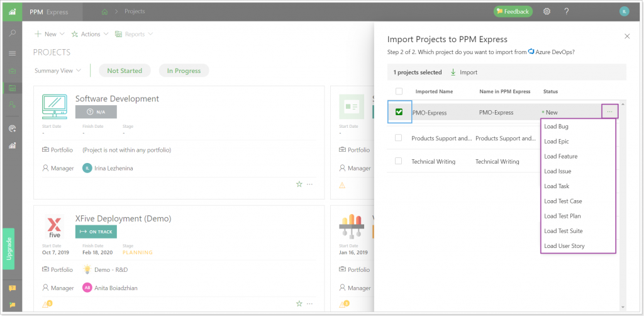Screen dimensions: 644x316
Task: Click Status column header
Action: 550,91
